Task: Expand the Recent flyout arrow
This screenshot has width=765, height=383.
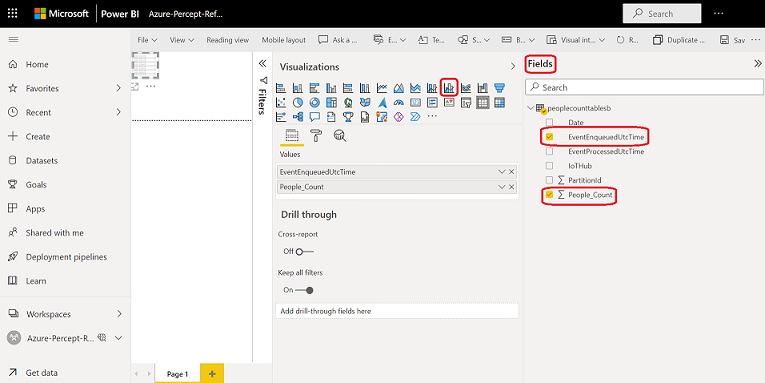Action: tap(119, 112)
